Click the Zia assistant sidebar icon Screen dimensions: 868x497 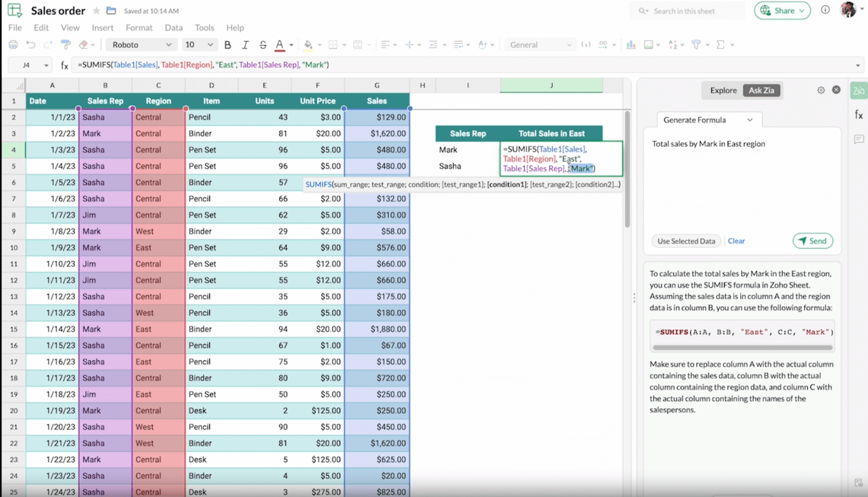[x=859, y=91]
